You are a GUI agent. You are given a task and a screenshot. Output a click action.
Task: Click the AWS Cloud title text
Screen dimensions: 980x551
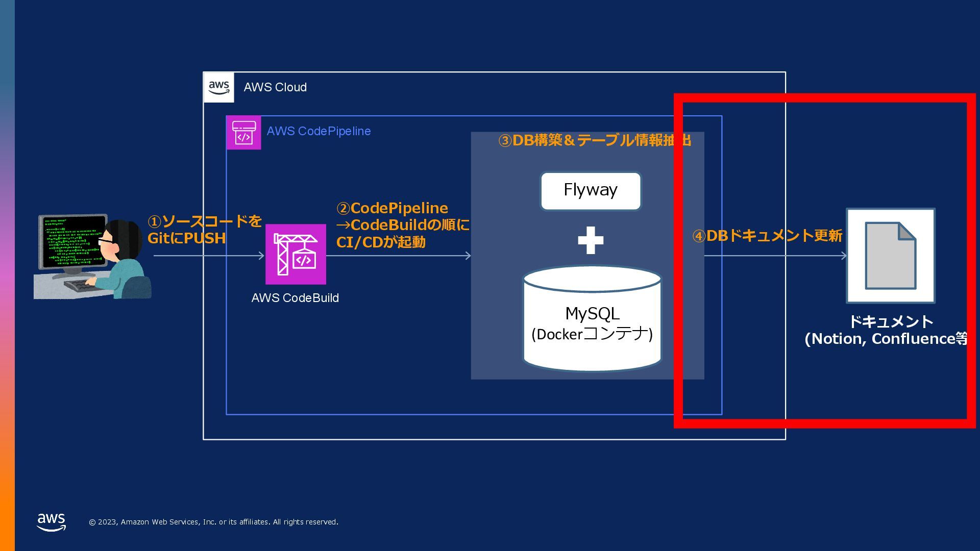(x=275, y=87)
